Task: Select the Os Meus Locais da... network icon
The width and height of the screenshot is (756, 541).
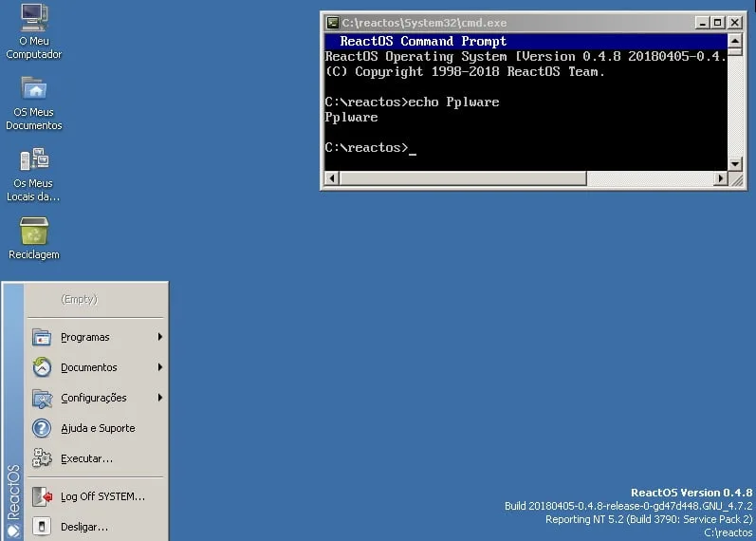Action: pyautogui.click(x=34, y=159)
